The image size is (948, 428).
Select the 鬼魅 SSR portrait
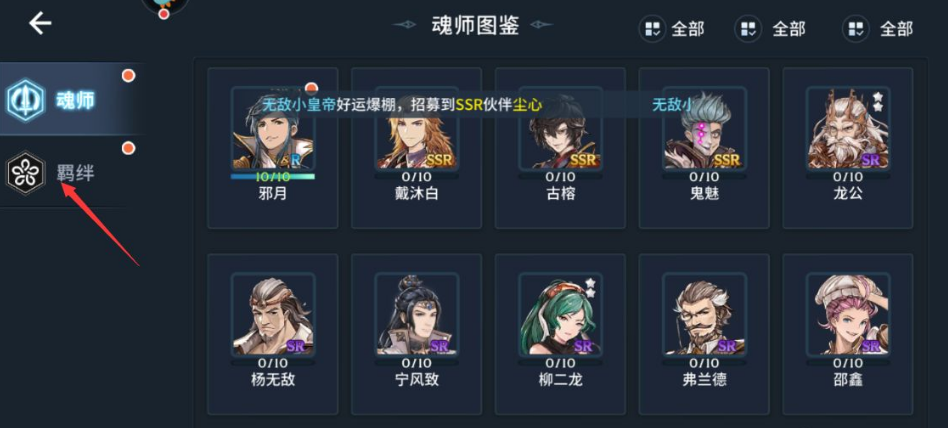click(x=704, y=129)
